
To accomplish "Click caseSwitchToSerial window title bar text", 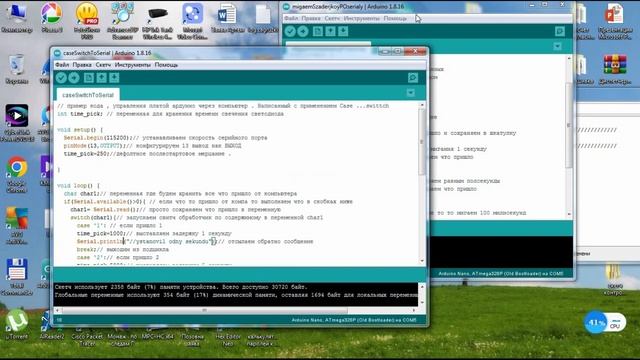I will [107, 53].
